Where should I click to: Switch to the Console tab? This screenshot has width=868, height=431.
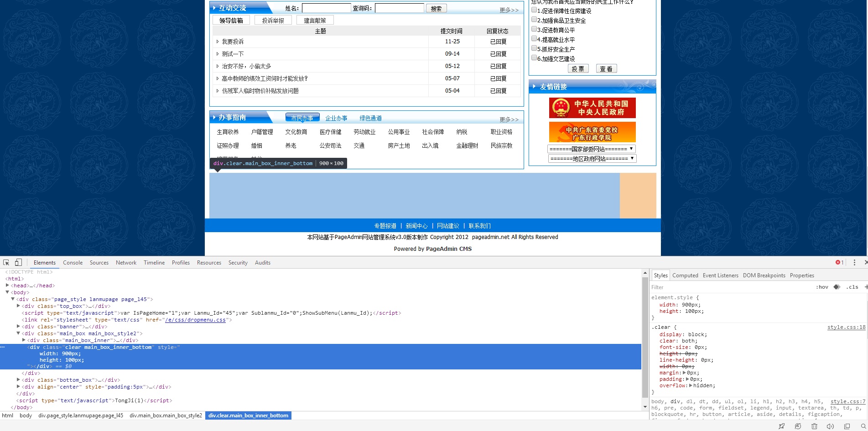(73, 263)
